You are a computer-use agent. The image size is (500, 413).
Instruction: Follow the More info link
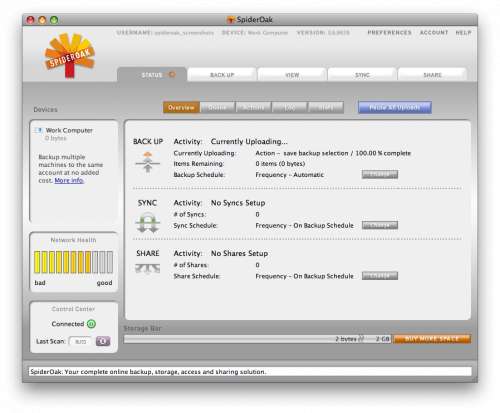[69, 180]
